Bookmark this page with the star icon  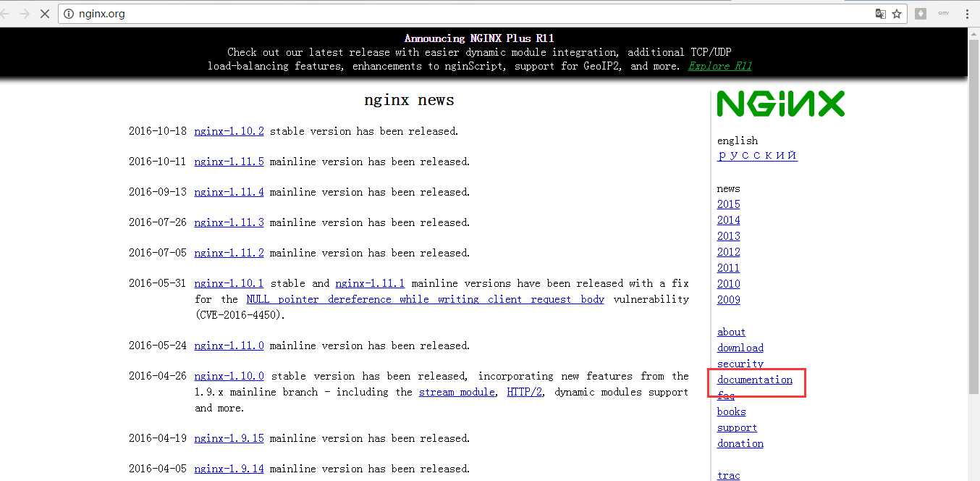coord(897,14)
